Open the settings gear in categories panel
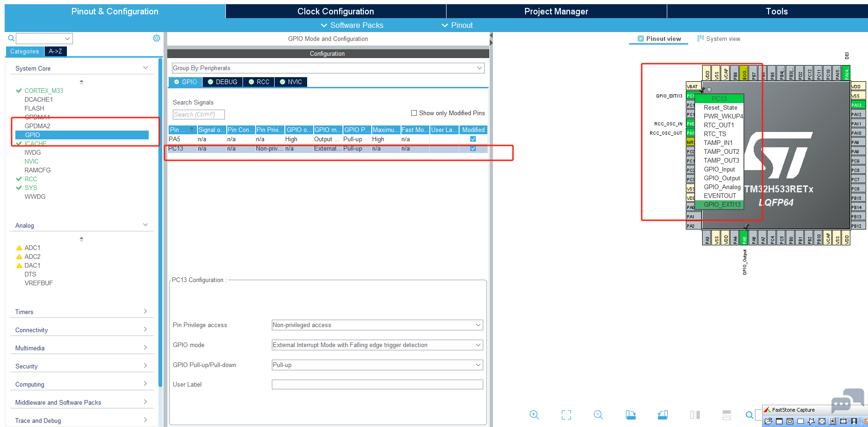Image resolution: width=868 pixels, height=427 pixels. [157, 38]
